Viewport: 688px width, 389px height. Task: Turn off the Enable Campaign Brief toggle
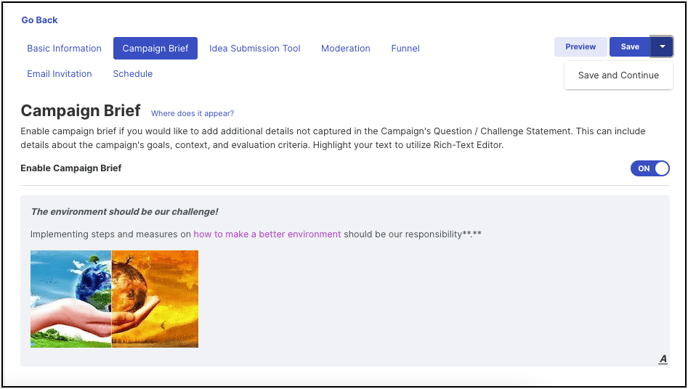[650, 168]
